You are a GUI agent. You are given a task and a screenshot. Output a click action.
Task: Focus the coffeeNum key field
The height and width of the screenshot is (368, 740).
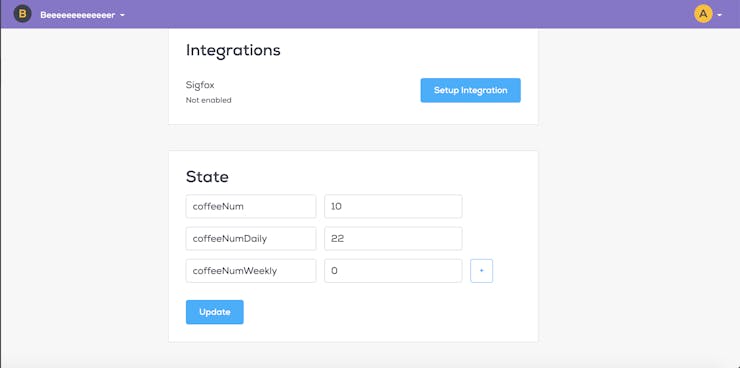(251, 206)
